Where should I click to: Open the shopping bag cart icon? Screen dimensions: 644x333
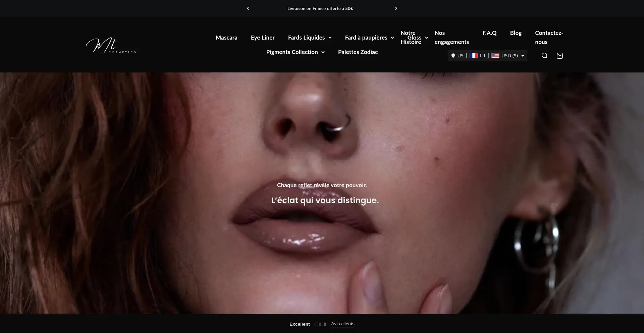(x=559, y=56)
